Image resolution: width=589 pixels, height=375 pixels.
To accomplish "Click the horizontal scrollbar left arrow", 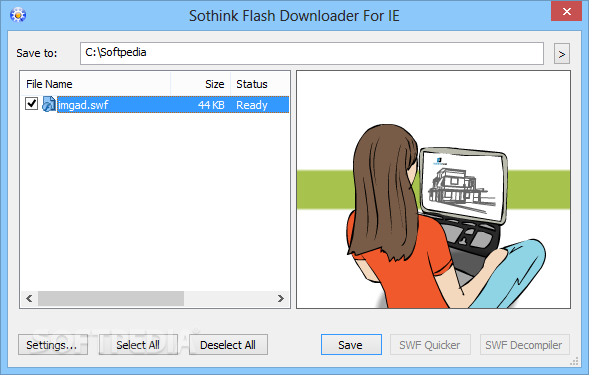I will [x=29, y=298].
